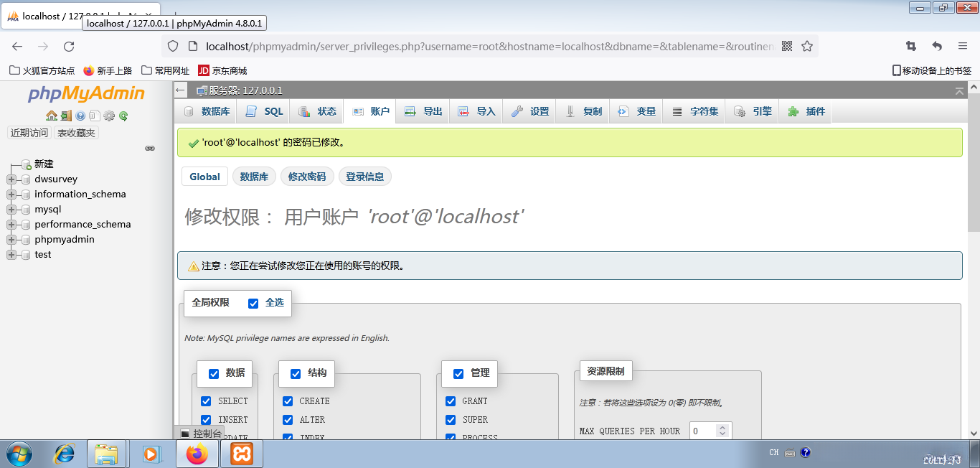The width and height of the screenshot is (980, 468).
Task: Open the 插件 plugins tab
Action: coord(806,111)
